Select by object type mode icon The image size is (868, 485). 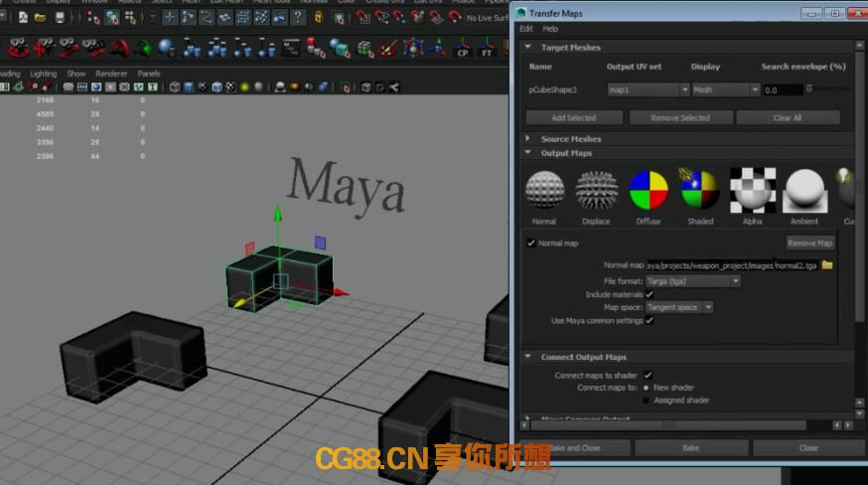(x=112, y=18)
